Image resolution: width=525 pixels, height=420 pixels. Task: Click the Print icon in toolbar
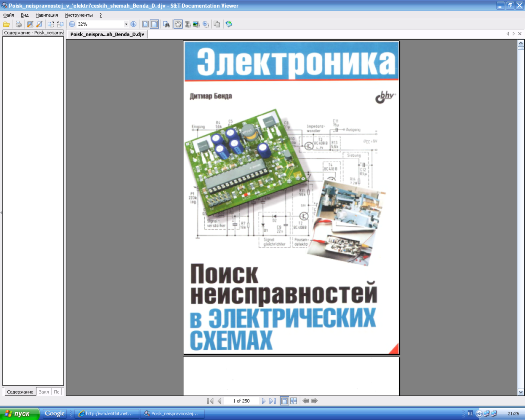point(19,24)
